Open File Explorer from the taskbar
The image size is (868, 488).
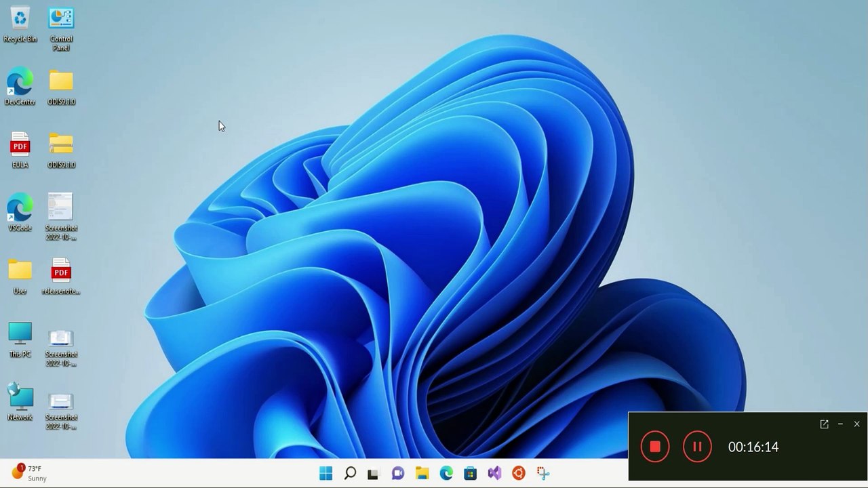422,473
